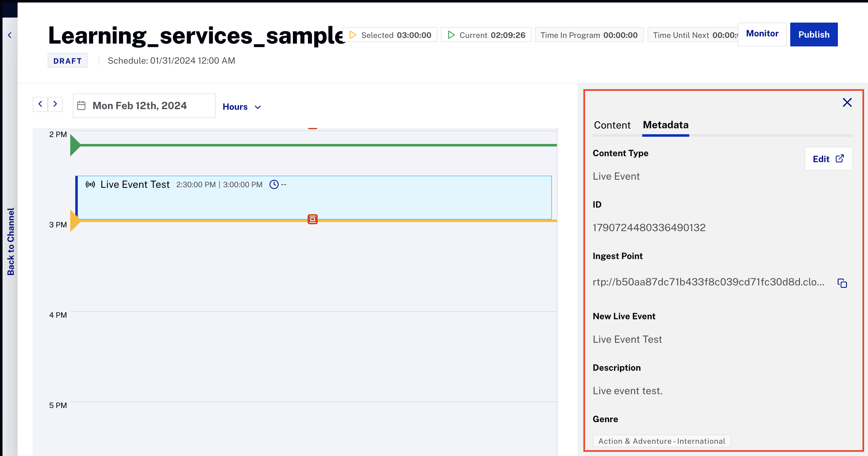The image size is (868, 456).
Task: Close the metadata side panel
Action: (x=847, y=103)
